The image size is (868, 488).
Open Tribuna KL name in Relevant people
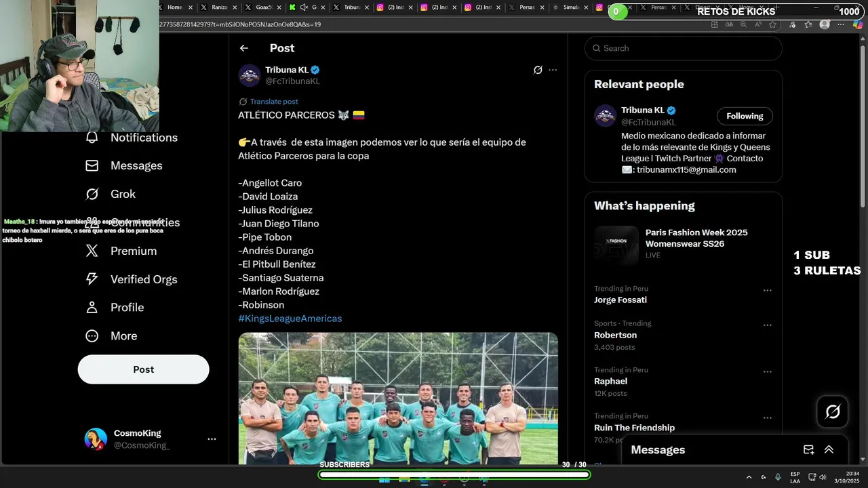pos(643,110)
